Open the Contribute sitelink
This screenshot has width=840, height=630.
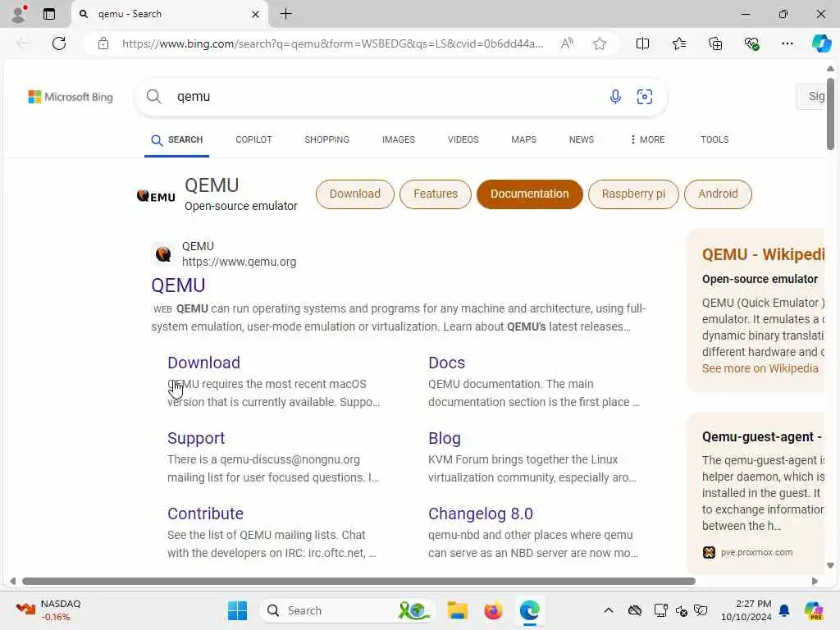(x=205, y=514)
